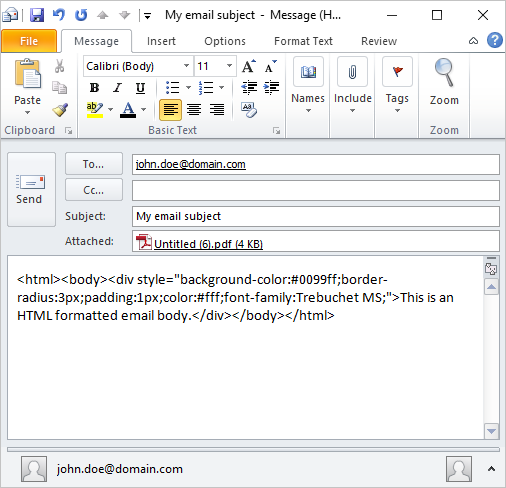Open the Untitled (6).pdf attachment

[208, 244]
